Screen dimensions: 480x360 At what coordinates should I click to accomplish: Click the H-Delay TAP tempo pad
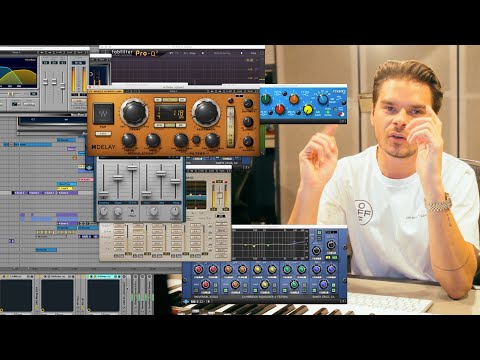[x=103, y=114]
